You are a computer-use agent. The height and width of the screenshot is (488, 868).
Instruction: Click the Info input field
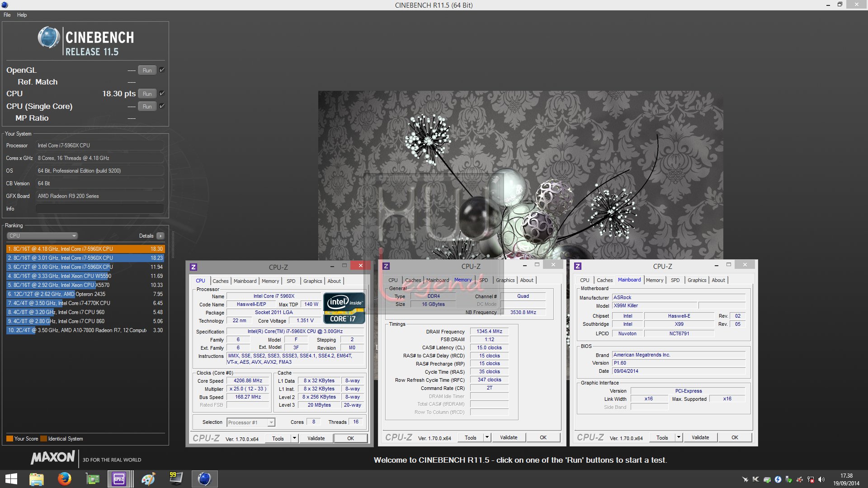pyautogui.click(x=100, y=209)
